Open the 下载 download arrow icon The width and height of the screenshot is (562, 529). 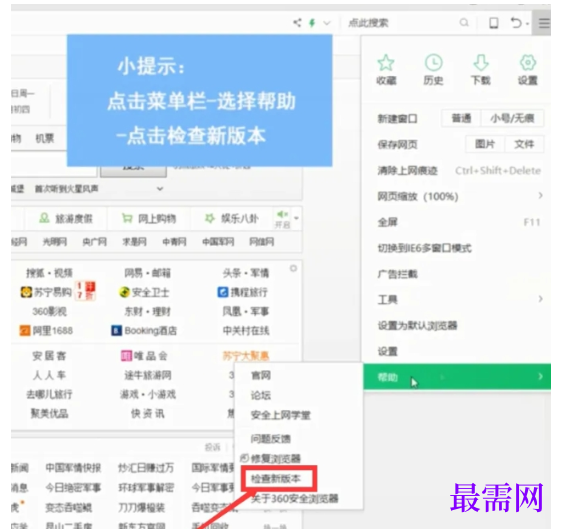[x=481, y=63]
